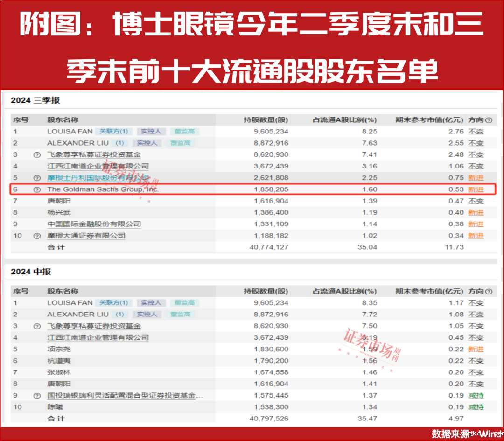The image size is (504, 441).
Task: Click the 减持 label in the 陈曦 row
Action: [476, 407]
